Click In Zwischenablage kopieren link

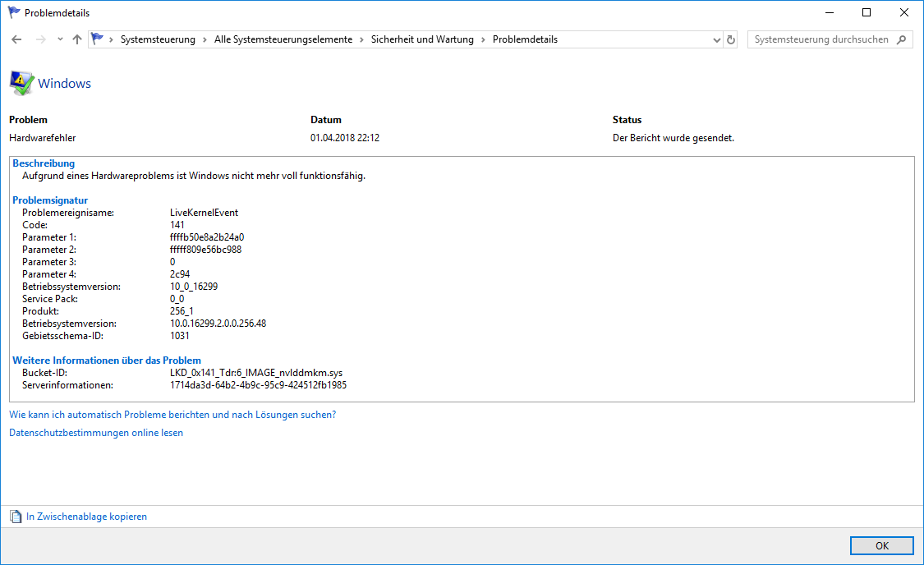click(x=86, y=517)
